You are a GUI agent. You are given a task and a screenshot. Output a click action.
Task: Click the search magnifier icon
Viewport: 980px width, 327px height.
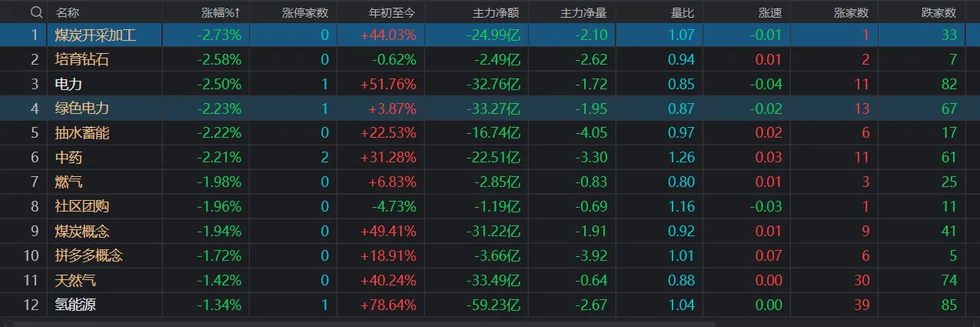(x=35, y=12)
